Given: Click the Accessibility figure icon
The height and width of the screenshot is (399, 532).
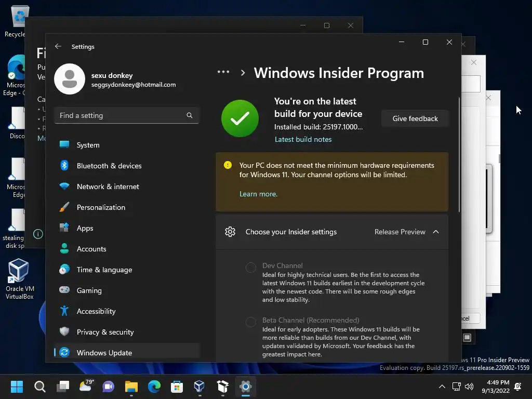Looking at the screenshot, I should (x=64, y=311).
